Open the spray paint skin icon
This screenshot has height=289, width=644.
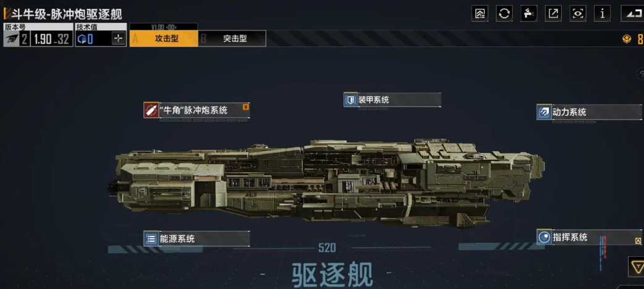pos(528,14)
